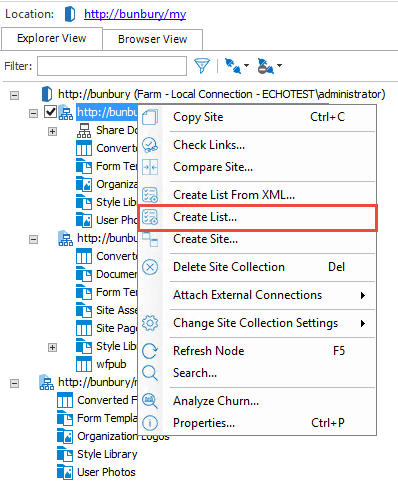
Task: Expand the Style Lib node with plus sign
Action: point(52,347)
